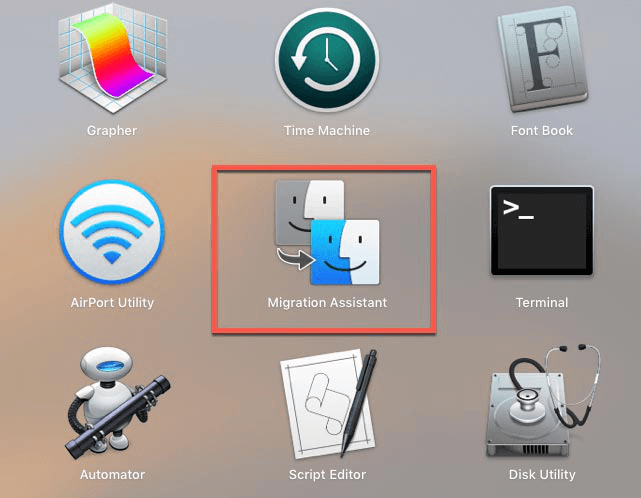Open the Grapher app icon
This screenshot has width=641, height=498.
click(112, 58)
